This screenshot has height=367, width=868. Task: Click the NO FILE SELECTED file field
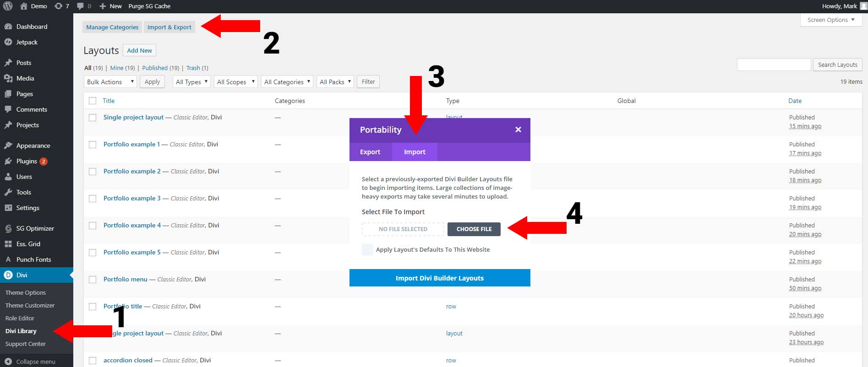[x=403, y=229]
